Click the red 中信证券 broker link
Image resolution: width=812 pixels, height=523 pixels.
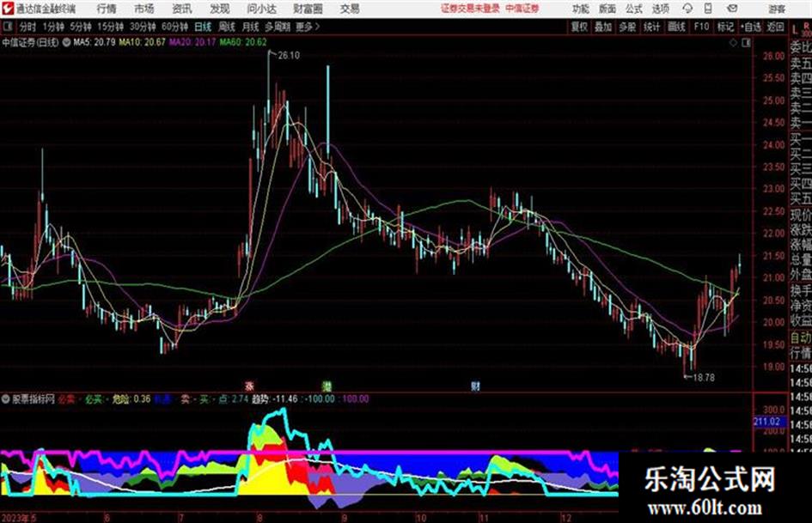[x=522, y=9]
